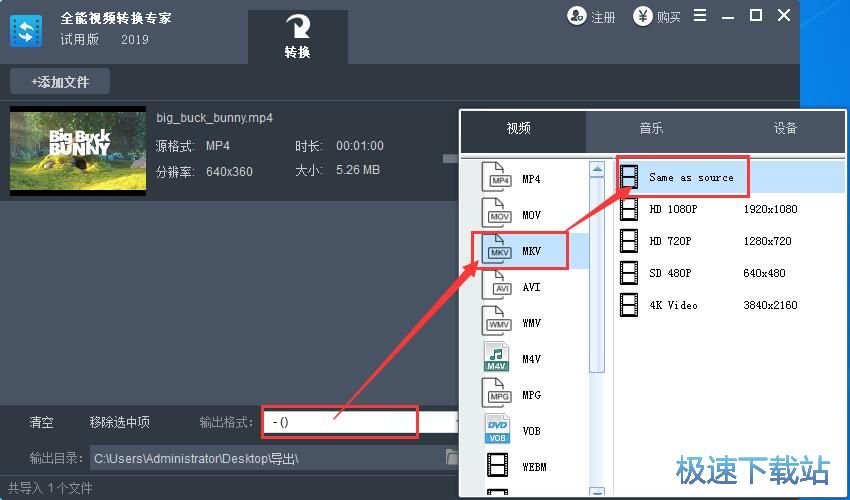
Task: Pick the HD 720P preset label
Action: [671, 241]
